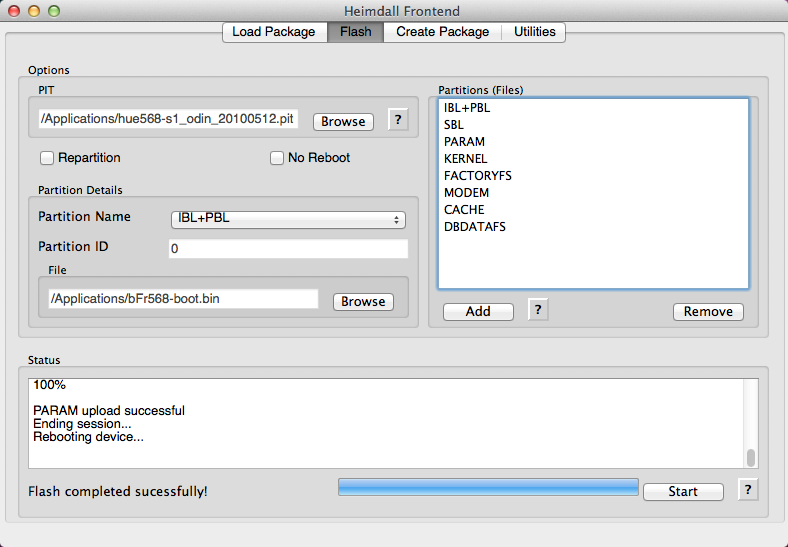Browse for the partition file

click(363, 302)
